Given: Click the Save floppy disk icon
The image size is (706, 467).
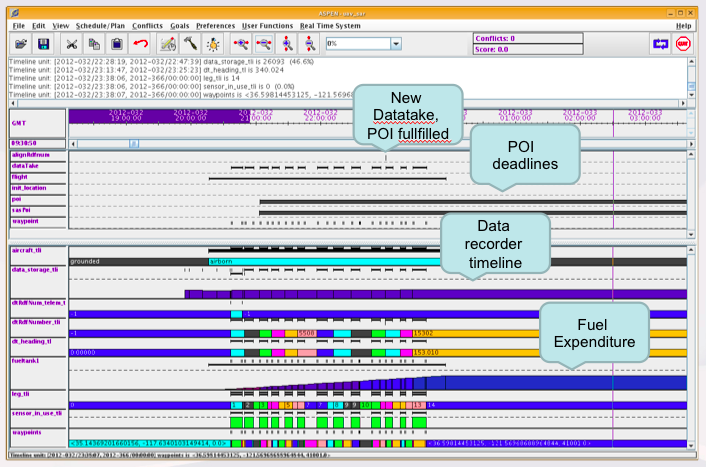Looking at the screenshot, I should [43, 44].
